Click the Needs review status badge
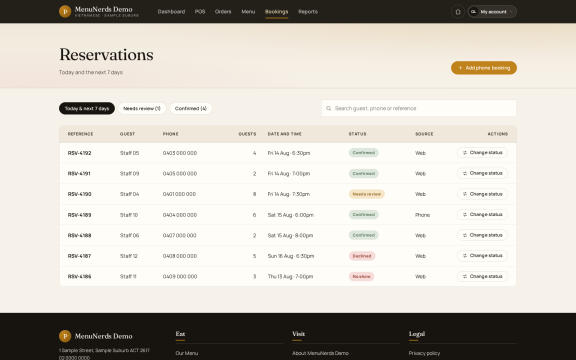 pyautogui.click(x=367, y=194)
